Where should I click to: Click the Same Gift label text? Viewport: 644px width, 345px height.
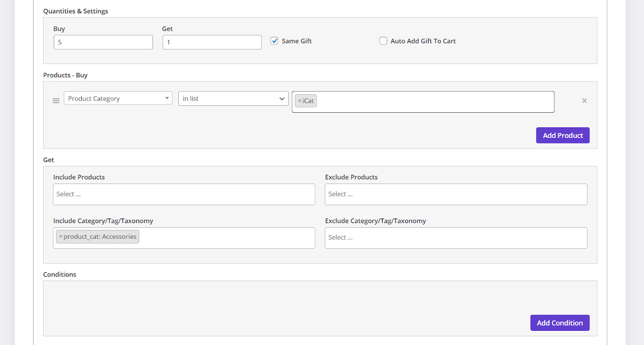297,41
